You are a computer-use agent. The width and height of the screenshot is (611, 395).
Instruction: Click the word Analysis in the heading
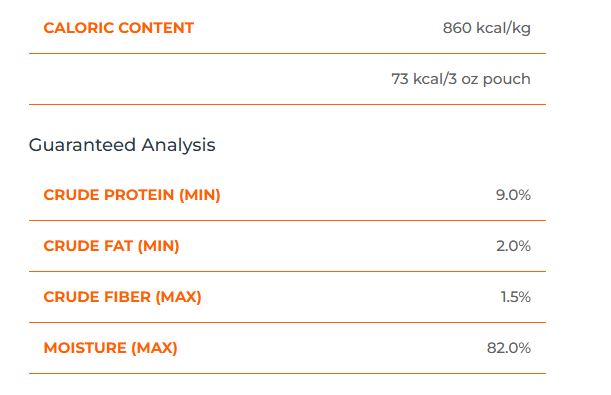tap(178, 145)
